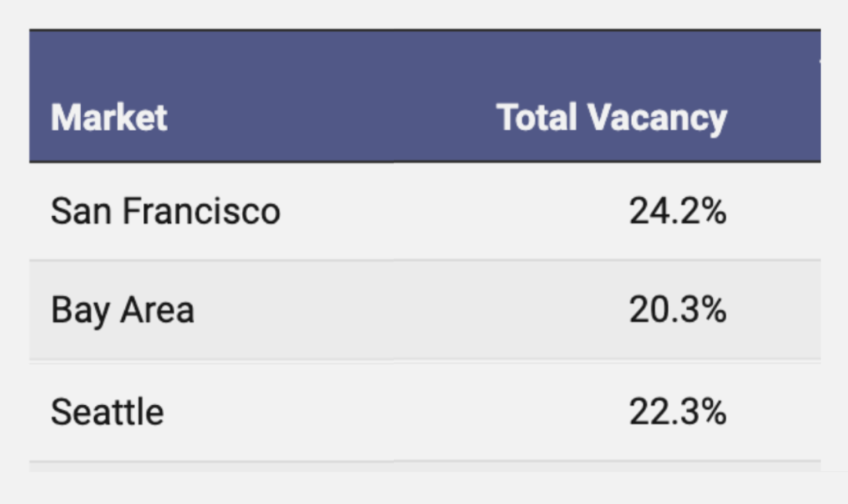
Task: Select the 24.2% vacancy value
Action: [x=677, y=211]
